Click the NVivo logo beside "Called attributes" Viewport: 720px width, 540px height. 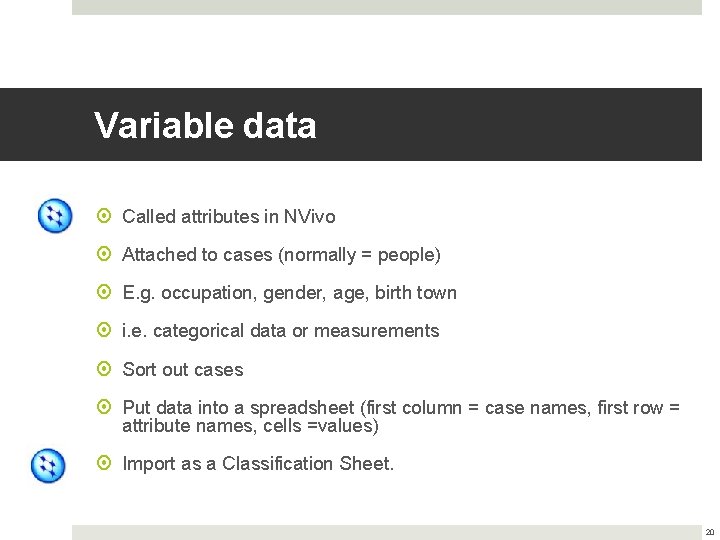pyautogui.click(x=55, y=216)
